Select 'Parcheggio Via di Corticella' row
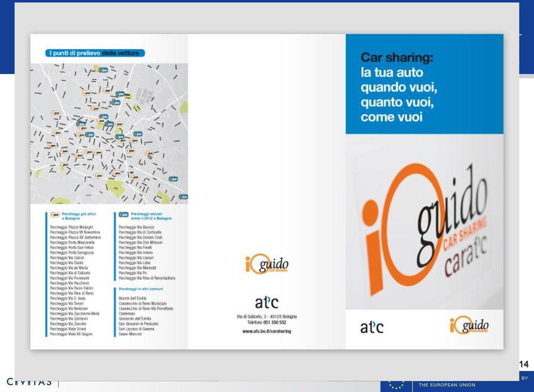The height and width of the screenshot is (392, 534). (140, 232)
